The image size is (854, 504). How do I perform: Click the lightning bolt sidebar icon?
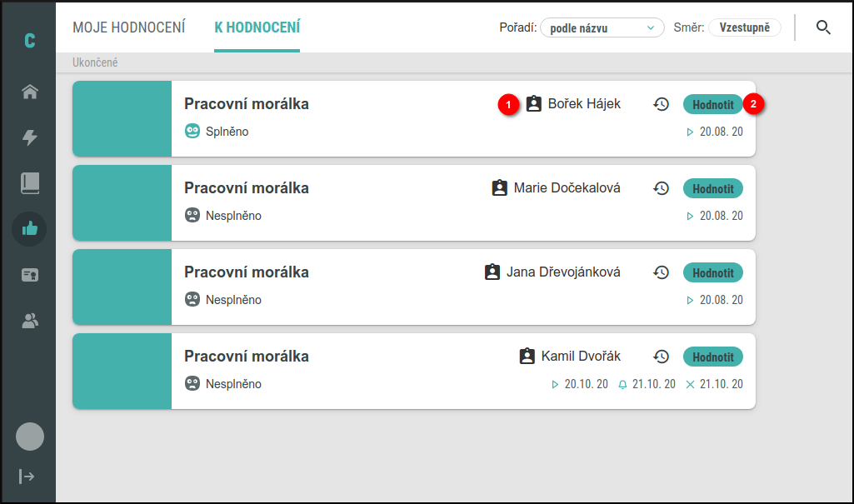pyautogui.click(x=30, y=137)
